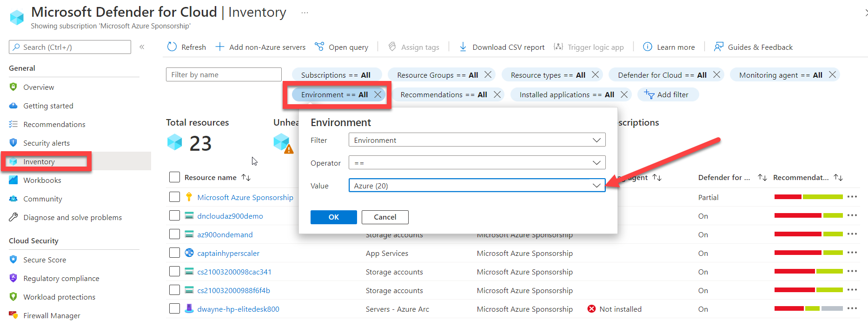Open more options for cs210032000988f6f4b row
The width and height of the screenshot is (868, 321).
click(x=852, y=290)
